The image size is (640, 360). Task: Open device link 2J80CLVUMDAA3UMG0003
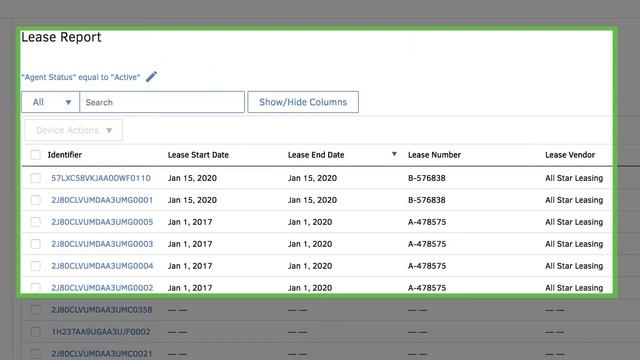pos(102,244)
